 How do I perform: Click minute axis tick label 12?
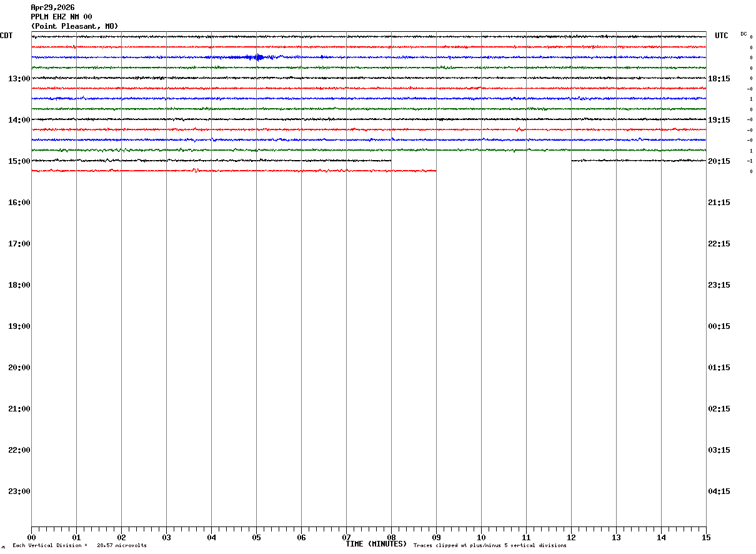[571, 537]
